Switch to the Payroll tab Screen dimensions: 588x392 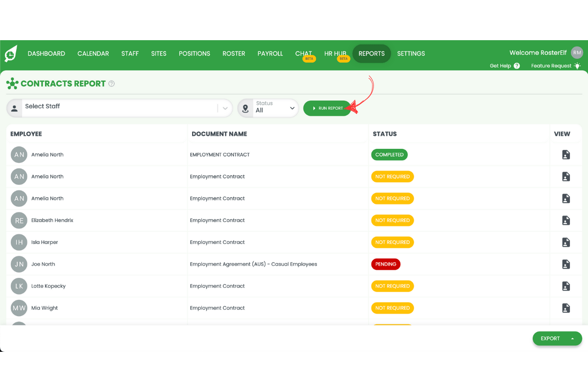coord(270,53)
